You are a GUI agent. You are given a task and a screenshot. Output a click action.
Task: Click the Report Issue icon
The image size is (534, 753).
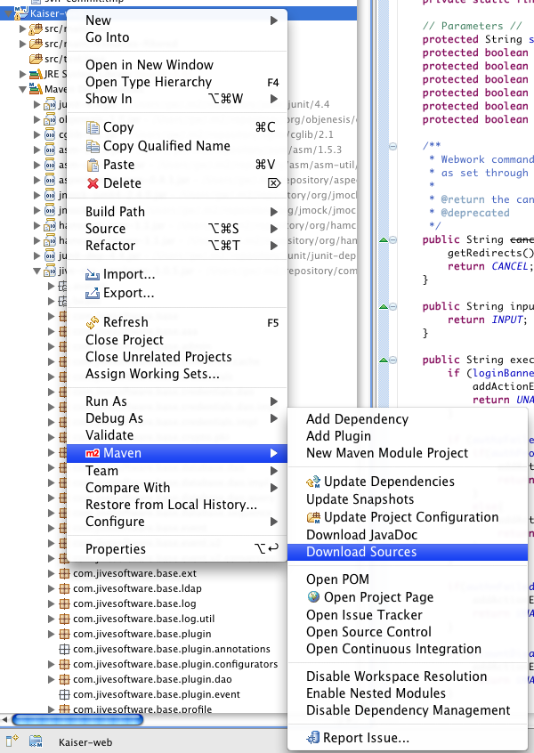click(x=313, y=737)
